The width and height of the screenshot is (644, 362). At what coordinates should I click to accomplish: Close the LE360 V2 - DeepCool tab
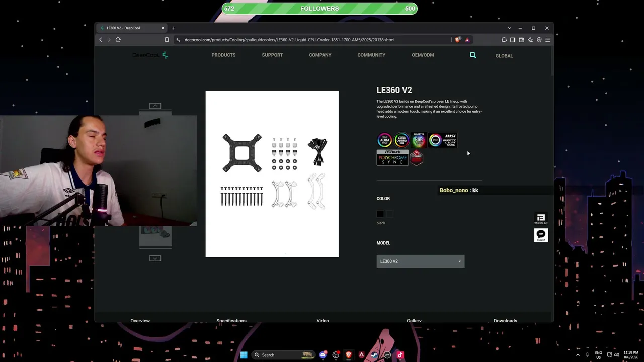click(x=163, y=28)
